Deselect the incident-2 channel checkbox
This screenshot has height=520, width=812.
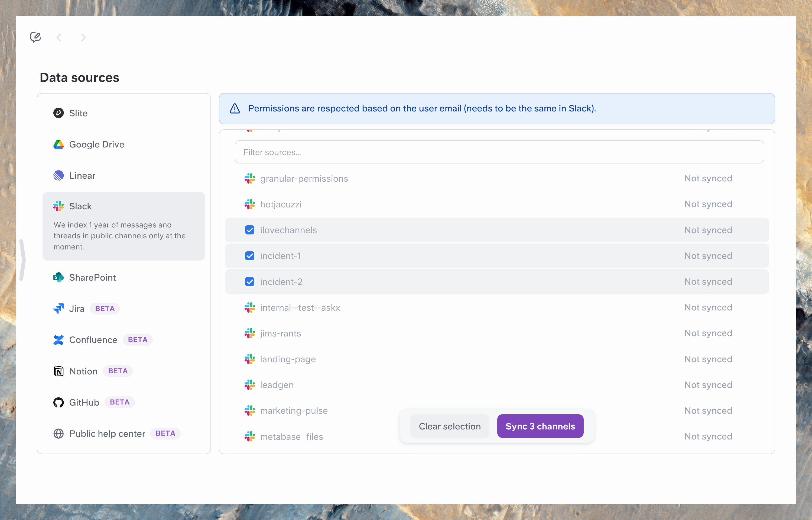(x=250, y=282)
